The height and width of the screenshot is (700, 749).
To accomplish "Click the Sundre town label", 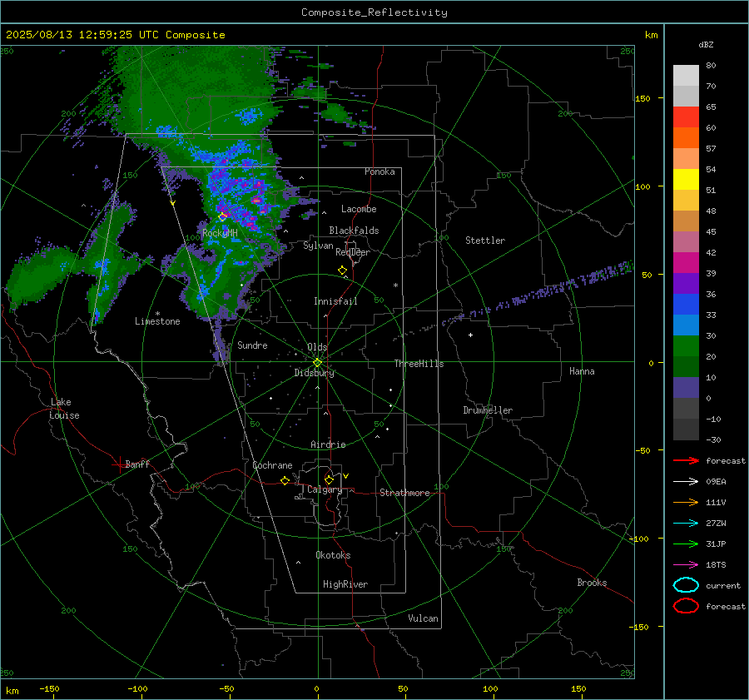I will pyautogui.click(x=252, y=345).
